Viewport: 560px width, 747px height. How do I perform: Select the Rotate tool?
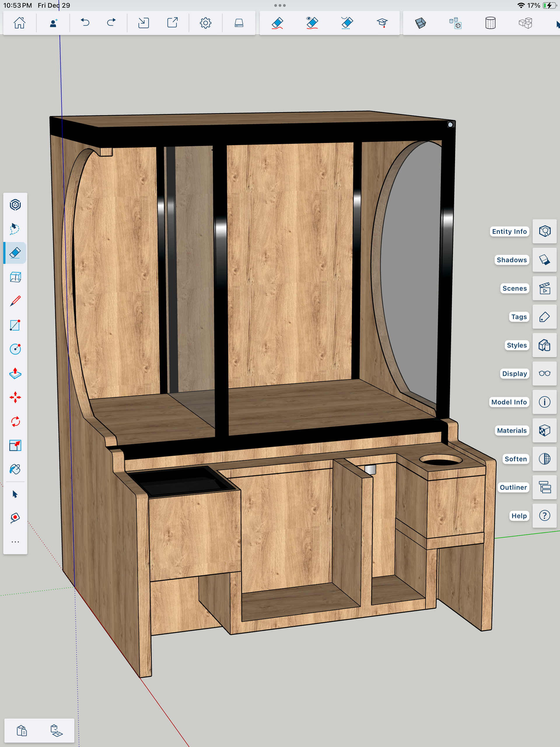(15, 421)
